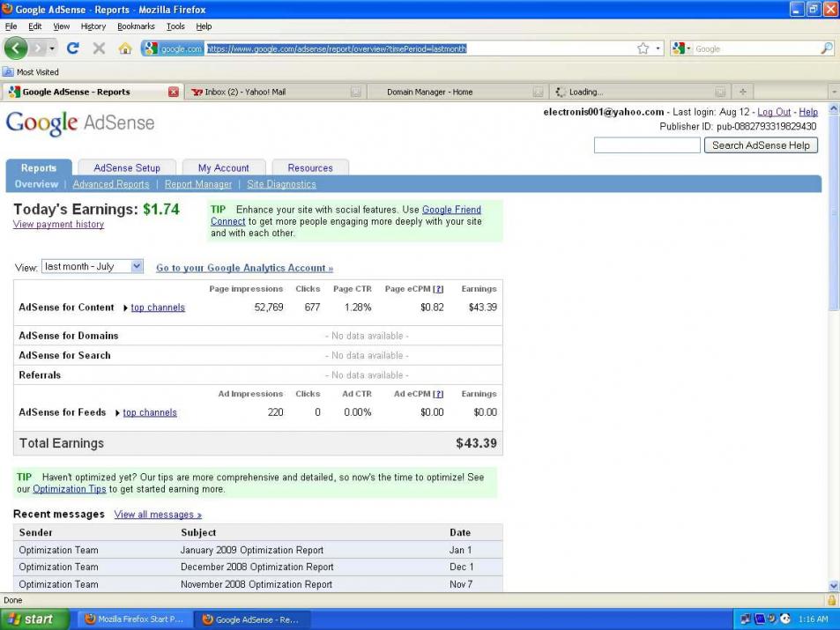Click the View payment history link
Viewport: 840px width, 630px height.
(58, 225)
